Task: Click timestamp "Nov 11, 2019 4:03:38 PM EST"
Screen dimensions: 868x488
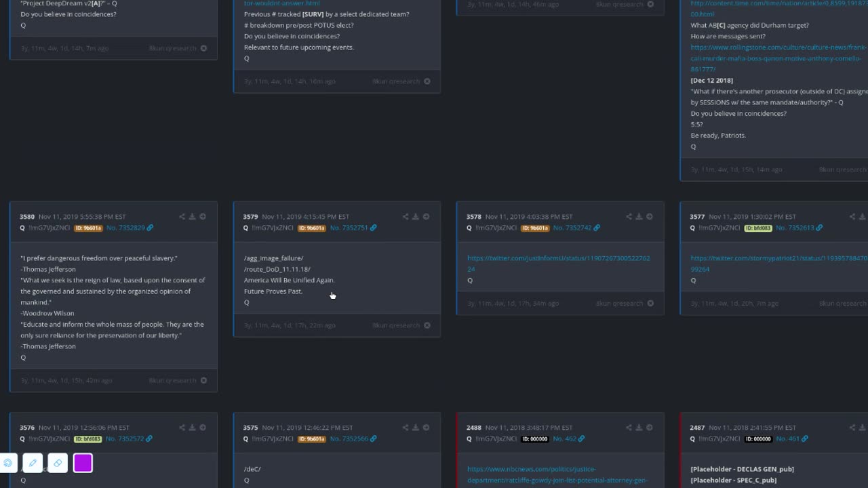Action: pos(529,217)
